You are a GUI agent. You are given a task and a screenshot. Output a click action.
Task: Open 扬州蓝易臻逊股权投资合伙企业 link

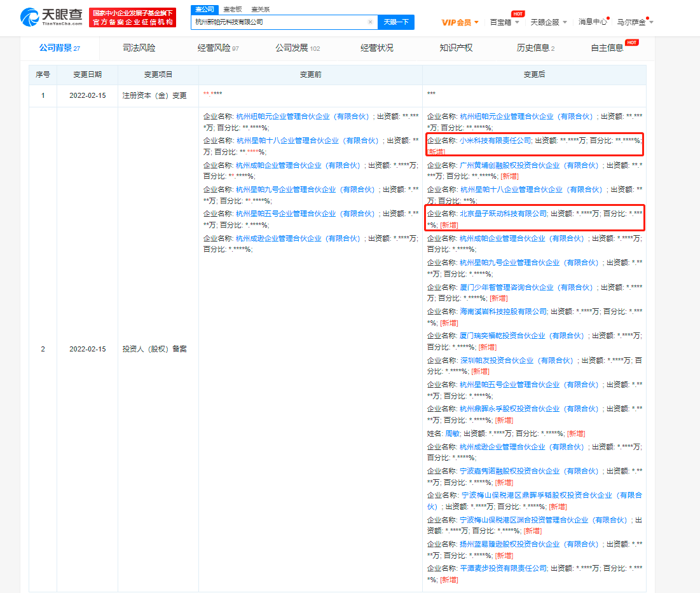pos(529,544)
